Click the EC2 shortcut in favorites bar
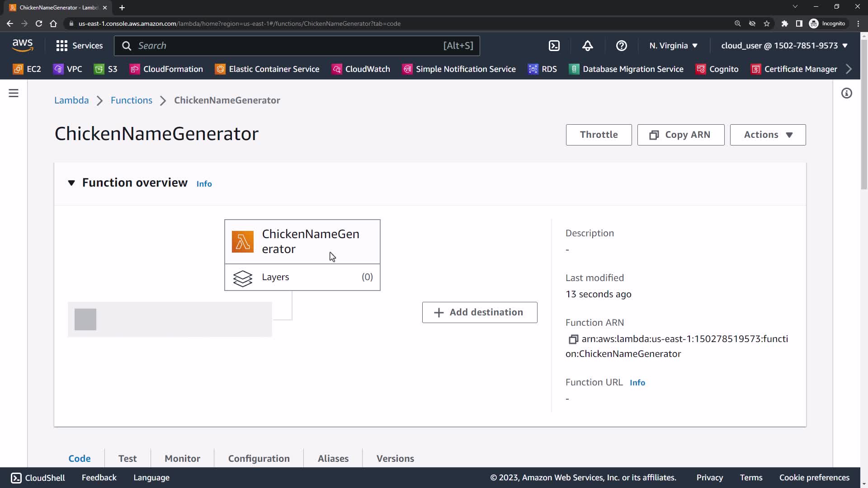 pos(27,69)
